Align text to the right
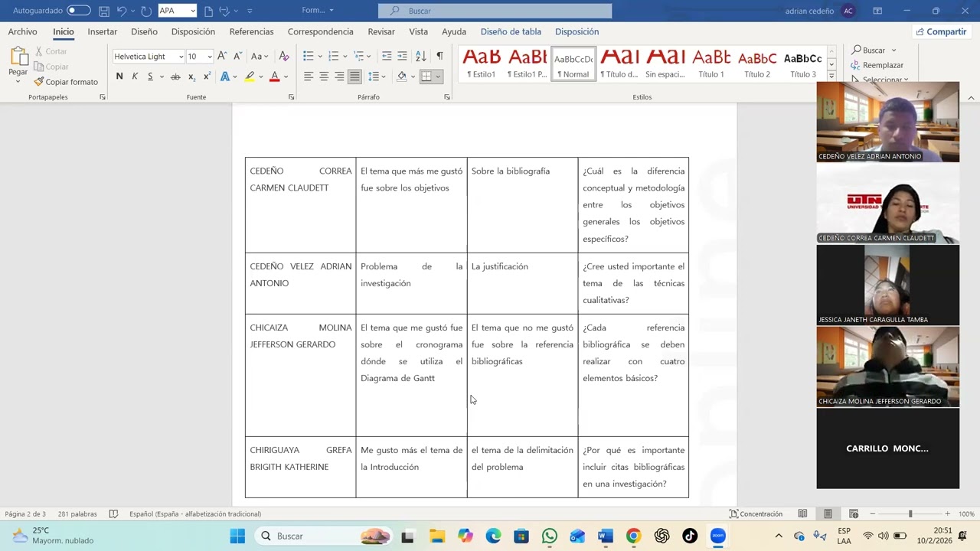 point(339,77)
